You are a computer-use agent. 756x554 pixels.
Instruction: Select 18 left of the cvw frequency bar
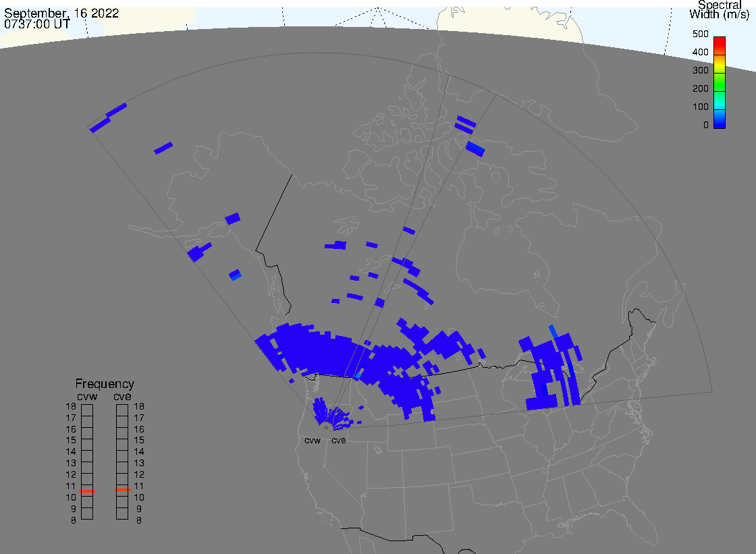click(71, 406)
